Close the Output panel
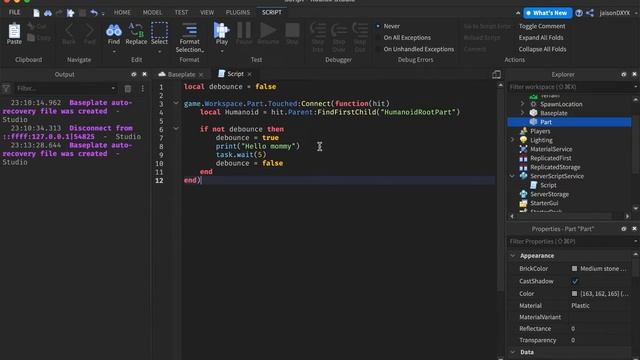This screenshot has width=640, height=360. click(x=144, y=74)
